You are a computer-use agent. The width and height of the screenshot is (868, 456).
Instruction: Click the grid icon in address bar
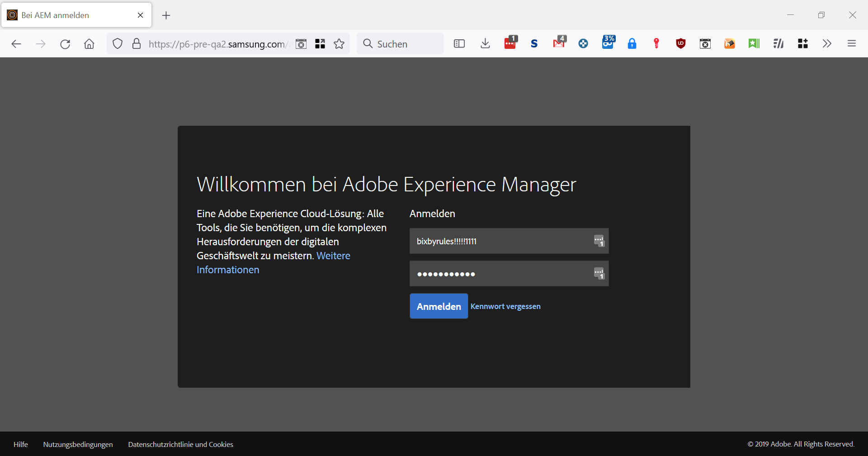point(320,44)
